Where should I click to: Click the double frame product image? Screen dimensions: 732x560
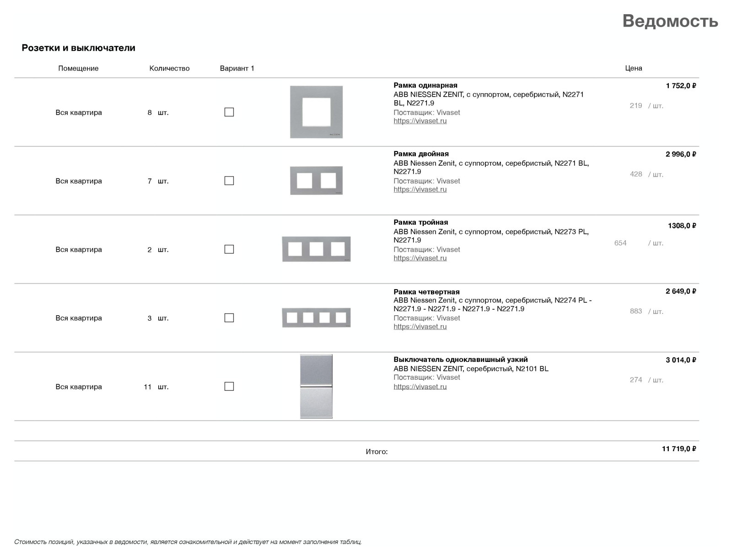pyautogui.click(x=316, y=181)
